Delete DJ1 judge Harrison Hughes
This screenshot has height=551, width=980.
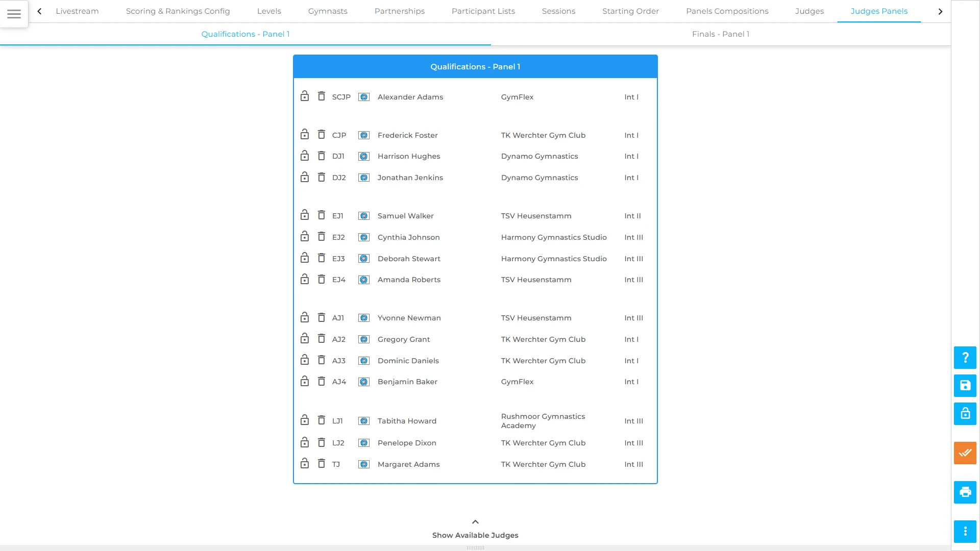(x=322, y=156)
